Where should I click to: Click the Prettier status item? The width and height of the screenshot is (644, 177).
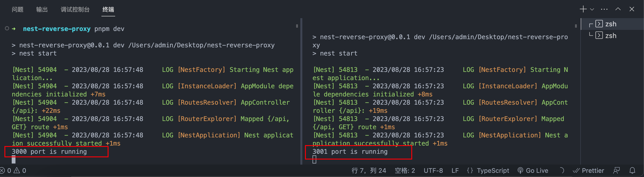point(589,171)
